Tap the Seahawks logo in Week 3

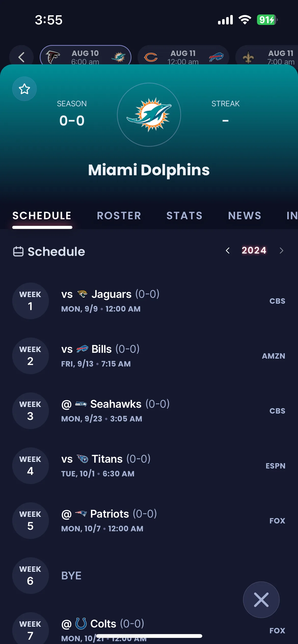(81, 404)
